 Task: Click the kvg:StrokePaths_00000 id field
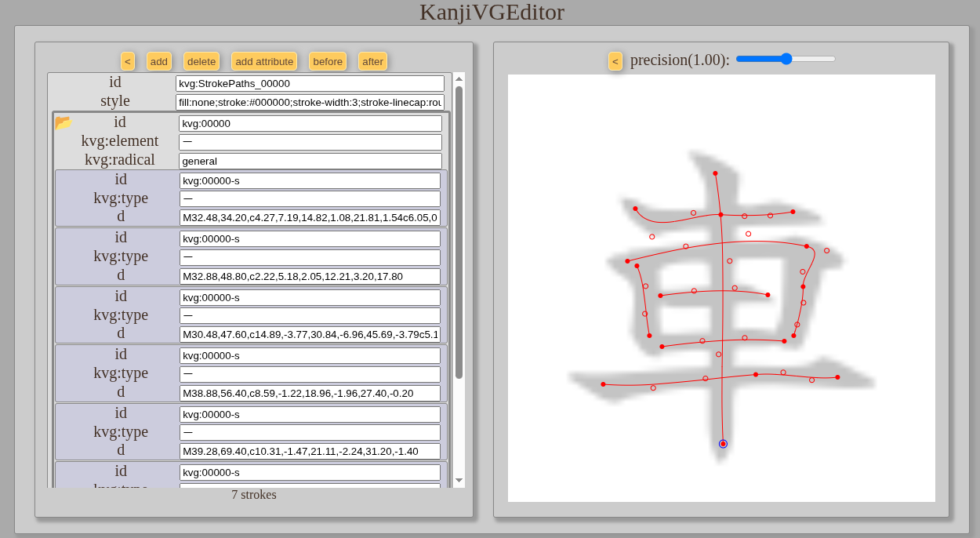(310, 83)
